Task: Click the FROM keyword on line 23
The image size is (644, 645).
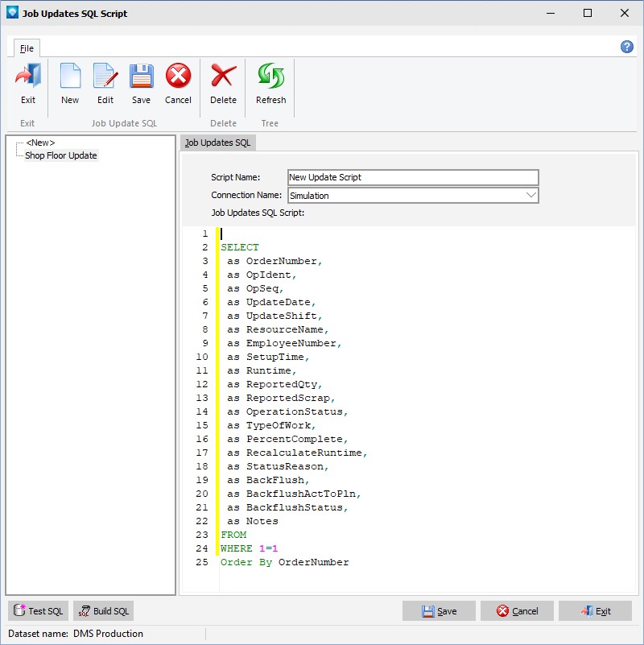Action: (233, 535)
